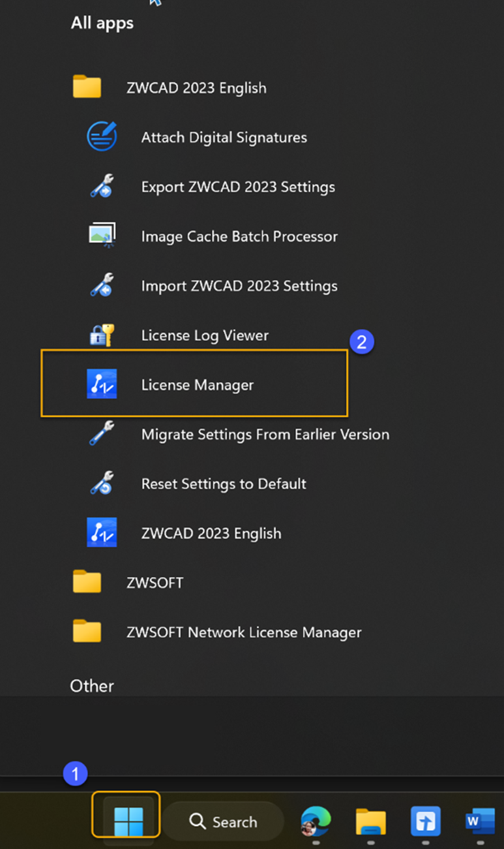
Task: Open the Windows Start button
Action: pyautogui.click(x=127, y=821)
